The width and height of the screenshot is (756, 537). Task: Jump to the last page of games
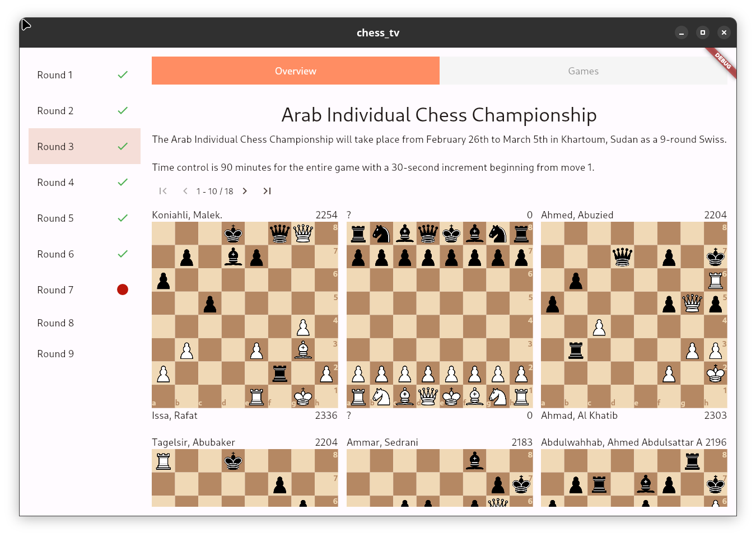pos(267,191)
